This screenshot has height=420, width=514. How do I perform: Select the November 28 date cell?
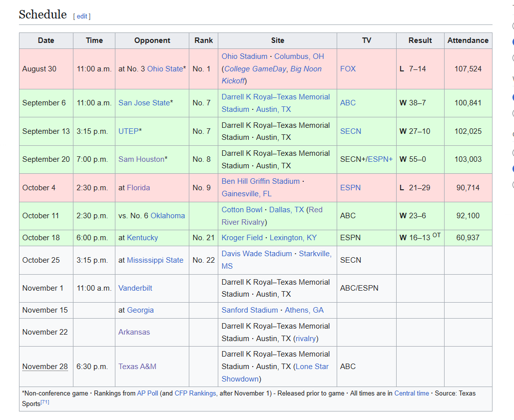pyautogui.click(x=46, y=367)
